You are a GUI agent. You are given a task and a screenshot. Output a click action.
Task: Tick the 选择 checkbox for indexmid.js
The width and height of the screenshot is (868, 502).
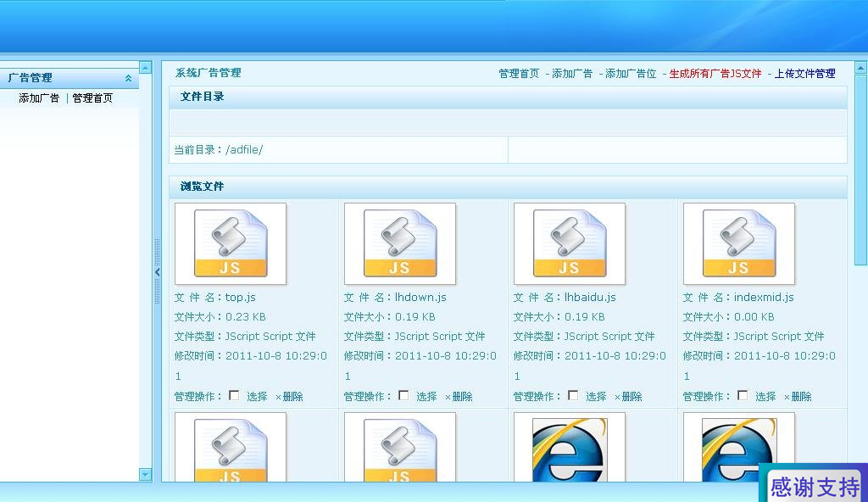pyautogui.click(x=743, y=395)
